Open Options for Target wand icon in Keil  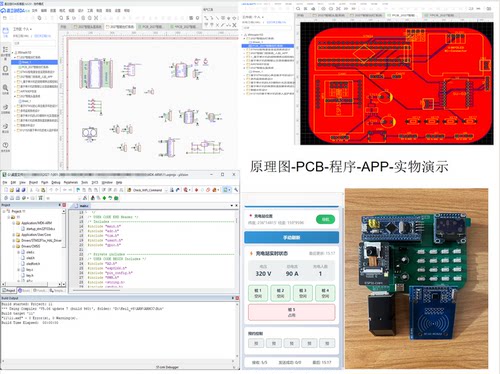click(x=85, y=198)
